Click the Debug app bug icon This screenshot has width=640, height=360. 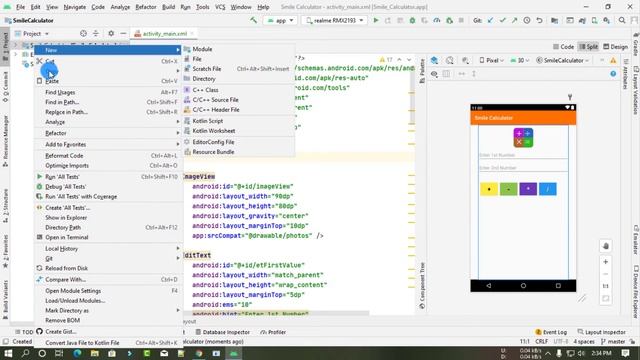click(412, 20)
